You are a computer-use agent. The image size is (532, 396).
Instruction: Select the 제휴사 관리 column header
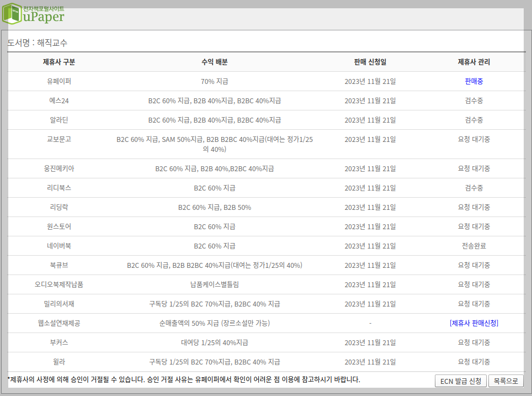point(474,62)
